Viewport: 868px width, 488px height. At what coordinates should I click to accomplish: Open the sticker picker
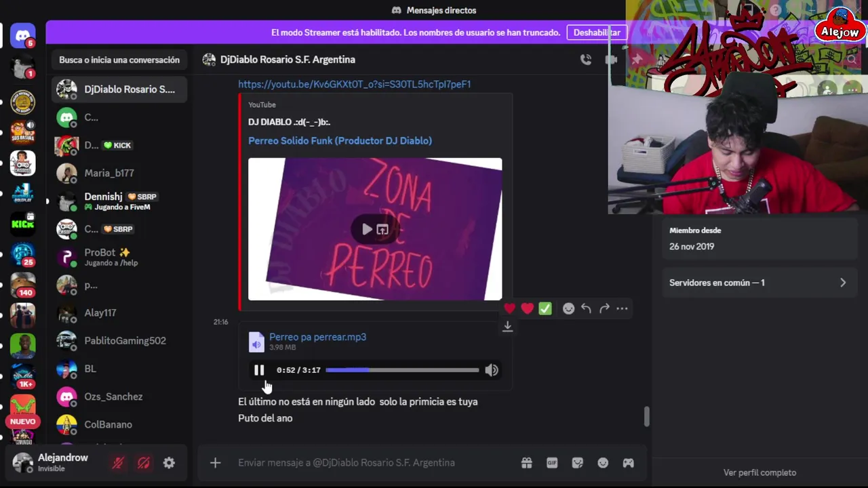[578, 463]
